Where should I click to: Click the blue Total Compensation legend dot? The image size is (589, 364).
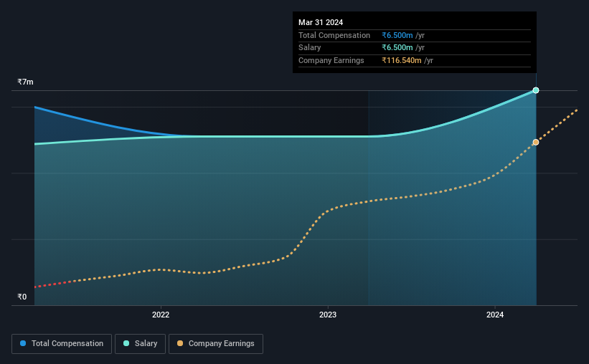click(x=23, y=343)
